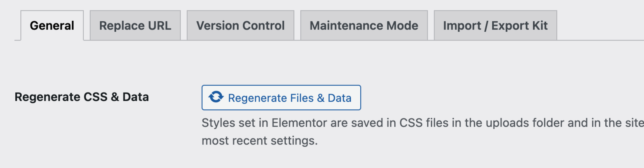The image size is (644, 168).
Task: View the Replace URL tools
Action: 135,25
